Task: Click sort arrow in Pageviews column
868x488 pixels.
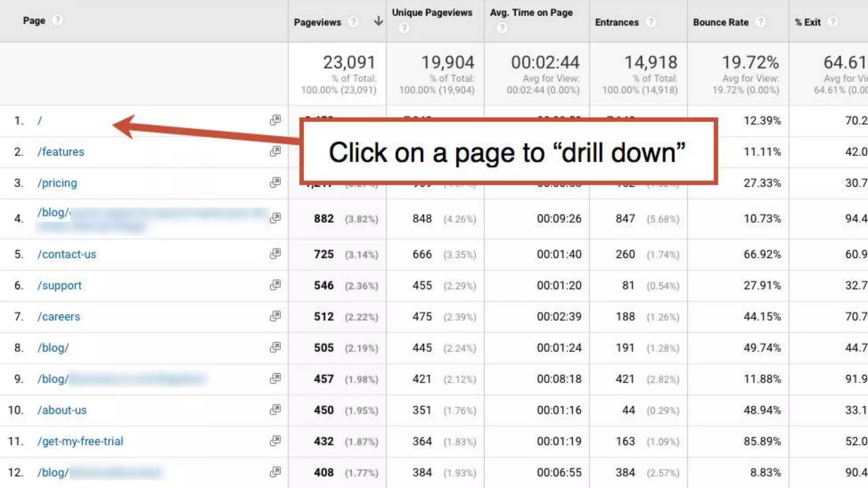Action: [378, 21]
